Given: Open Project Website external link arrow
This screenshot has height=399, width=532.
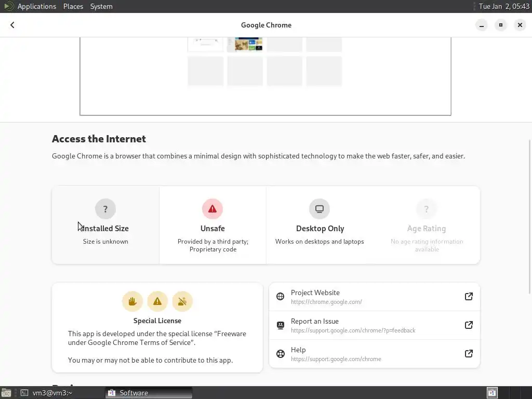Looking at the screenshot, I should pos(469,296).
